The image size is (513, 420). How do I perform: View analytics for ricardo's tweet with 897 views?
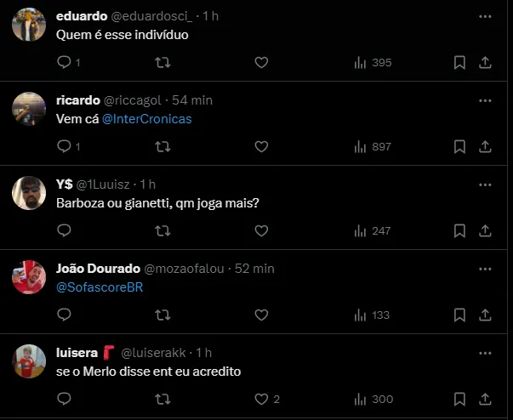pyautogui.click(x=373, y=146)
